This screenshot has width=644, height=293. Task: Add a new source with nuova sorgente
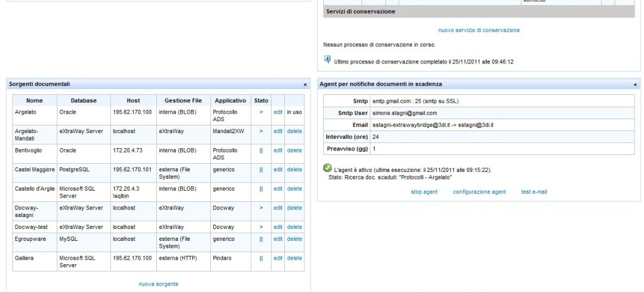coord(159,284)
